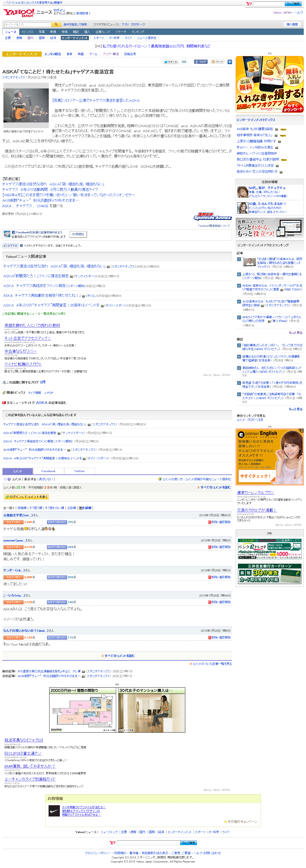
Task: Open 写真 ソロツアー公演 ASKA photo link
Action: click(x=96, y=100)
